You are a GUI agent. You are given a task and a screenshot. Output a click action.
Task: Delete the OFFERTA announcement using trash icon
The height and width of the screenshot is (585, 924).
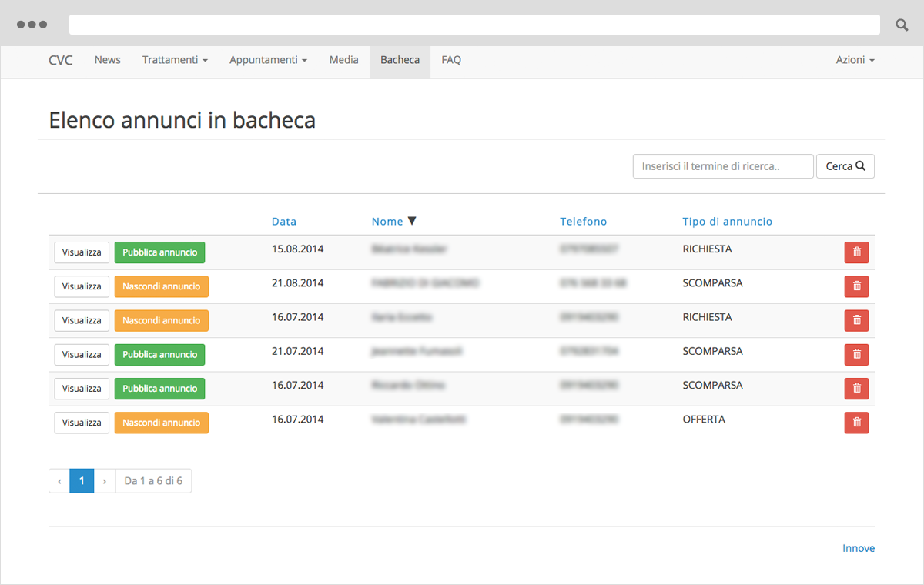(x=856, y=423)
